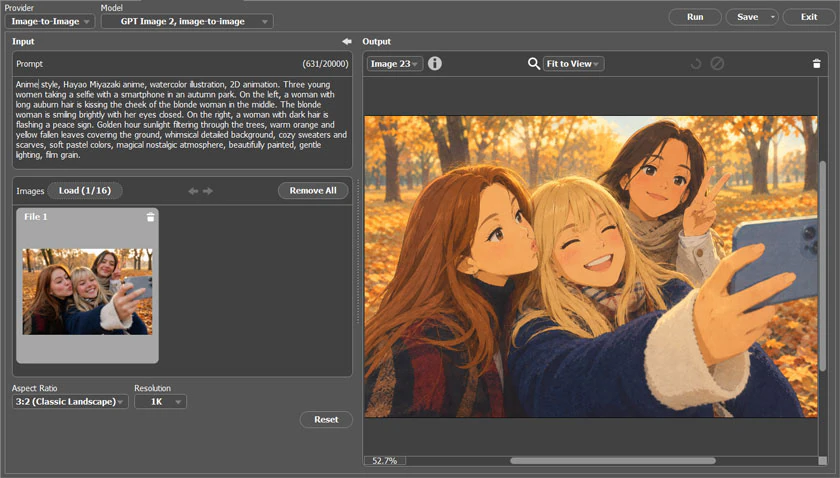The width and height of the screenshot is (840, 478).
Task: Click the Remove All button
Action: pyautogui.click(x=313, y=191)
